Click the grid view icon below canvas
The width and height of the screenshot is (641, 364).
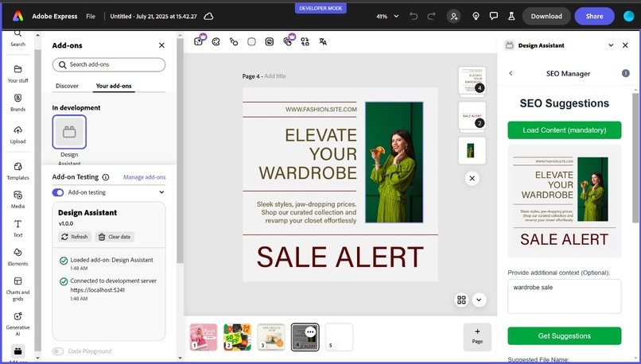tap(461, 300)
